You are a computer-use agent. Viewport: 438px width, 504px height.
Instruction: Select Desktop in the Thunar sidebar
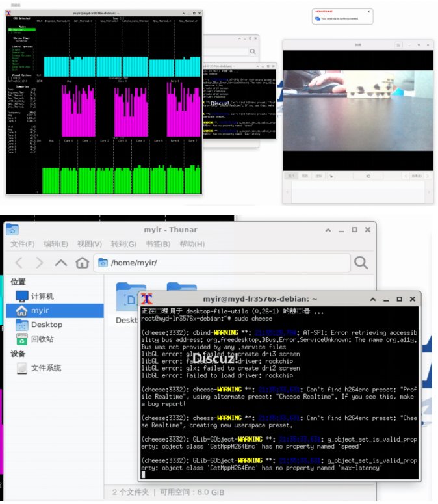click(x=47, y=325)
